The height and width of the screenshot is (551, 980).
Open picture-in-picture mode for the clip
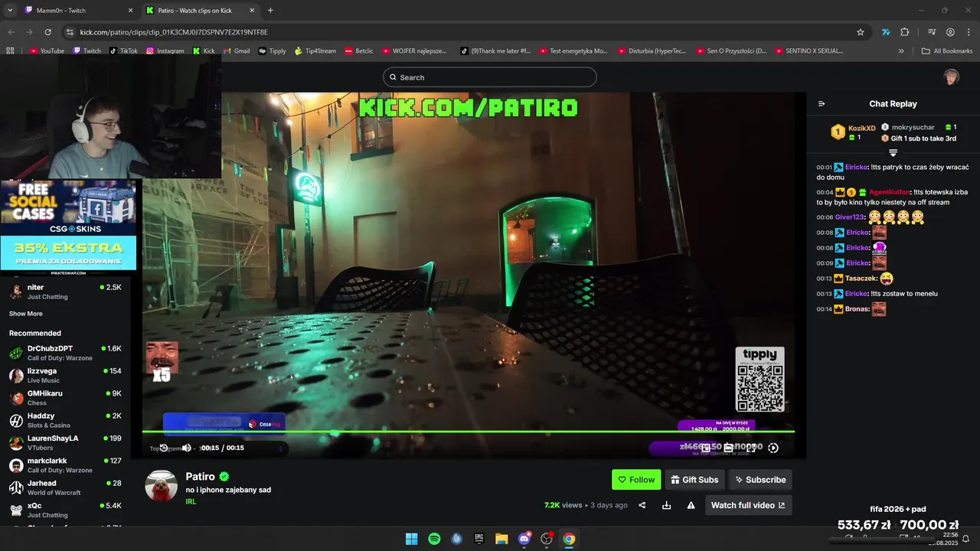[x=706, y=448]
